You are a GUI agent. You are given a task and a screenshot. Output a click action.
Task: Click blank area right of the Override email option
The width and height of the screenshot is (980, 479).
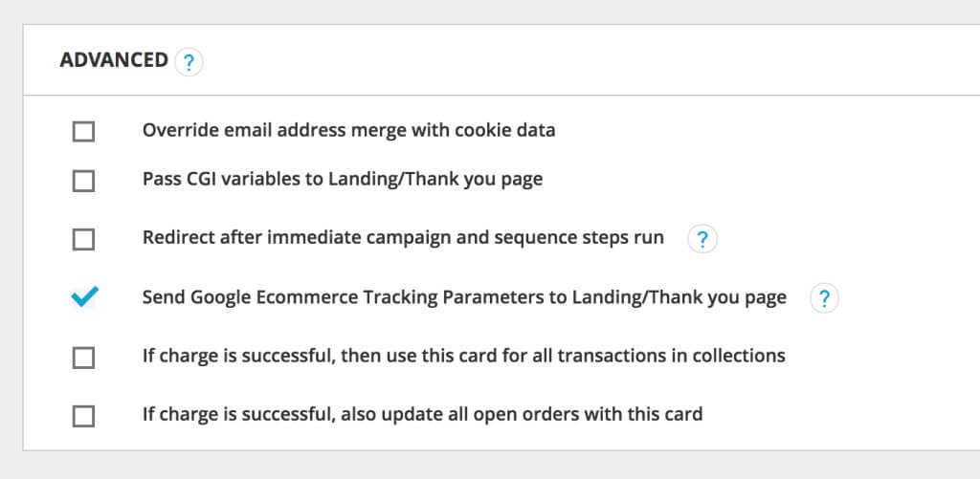(766, 130)
